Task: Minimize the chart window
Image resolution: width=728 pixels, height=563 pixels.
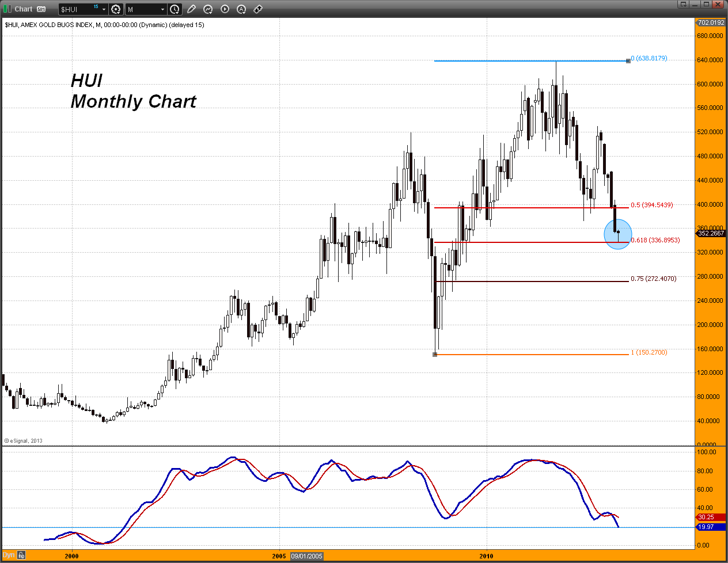Action: click(695, 5)
